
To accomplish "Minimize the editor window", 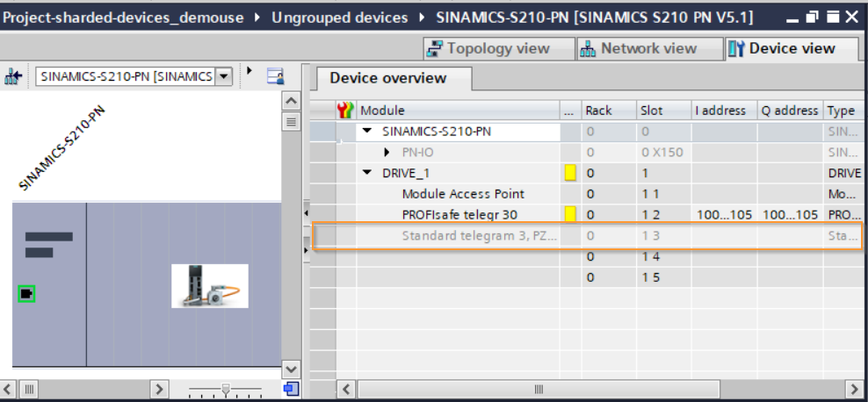I will (792, 18).
